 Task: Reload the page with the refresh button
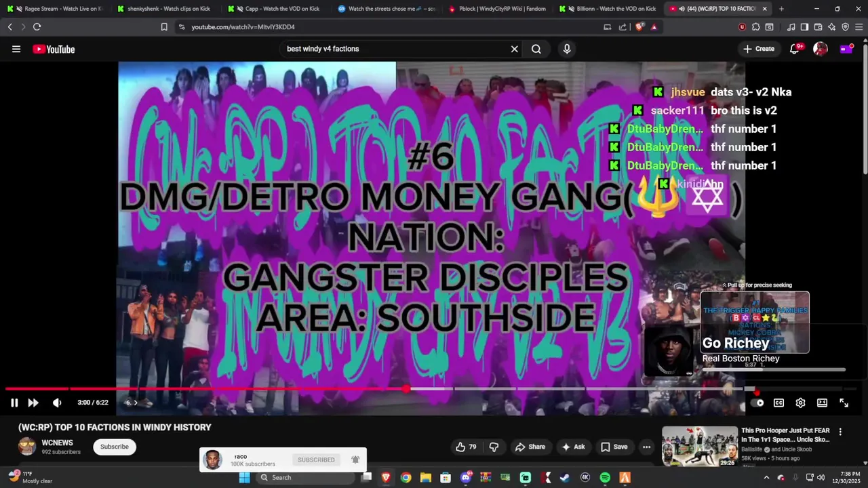coord(37,27)
